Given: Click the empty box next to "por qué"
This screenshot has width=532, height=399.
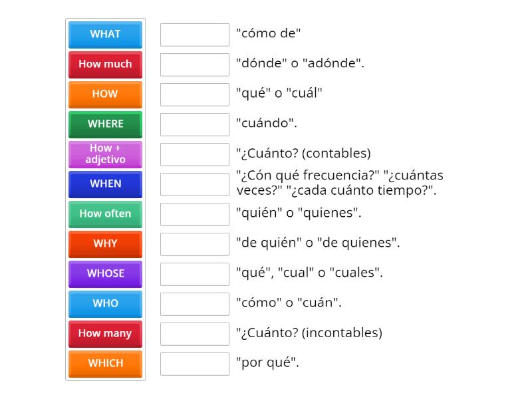Looking at the screenshot, I should pyautogui.click(x=195, y=364).
